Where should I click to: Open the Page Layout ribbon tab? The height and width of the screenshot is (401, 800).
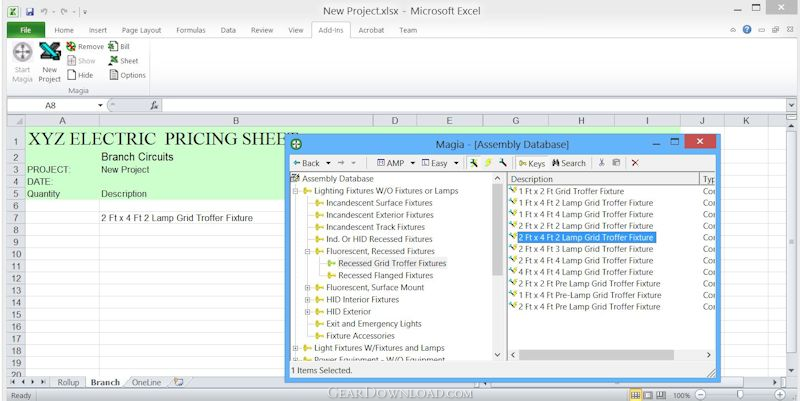pos(141,30)
